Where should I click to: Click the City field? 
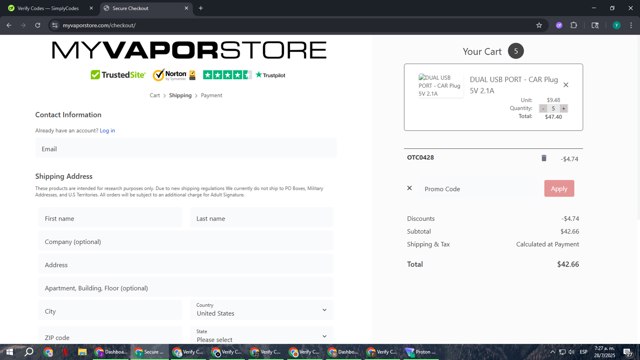pos(110,311)
